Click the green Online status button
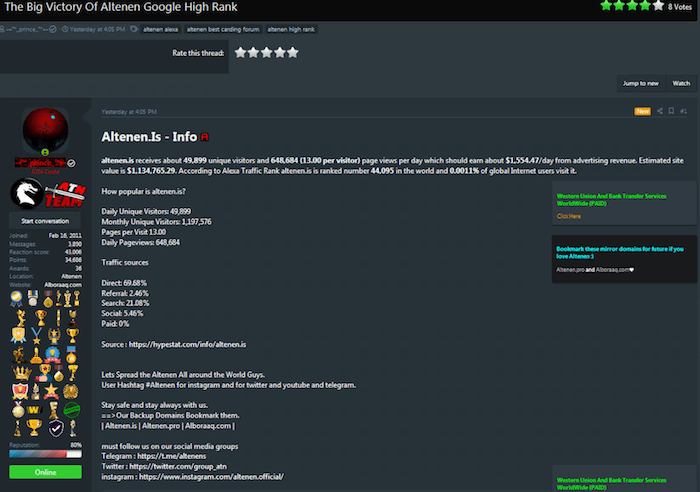Viewport: 700px width, 492px height. (46, 472)
